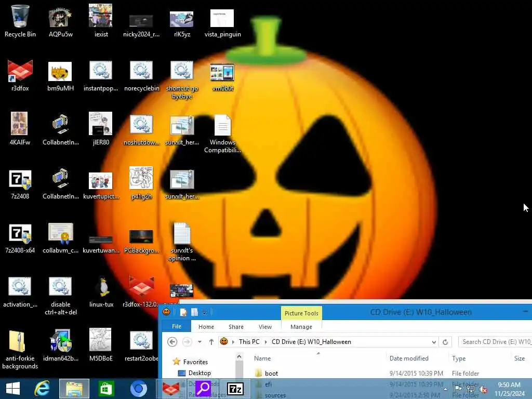This screenshot has width=532, height=399.
Task: Select the norecyclebin registry file icon
Action: pyautogui.click(x=141, y=75)
